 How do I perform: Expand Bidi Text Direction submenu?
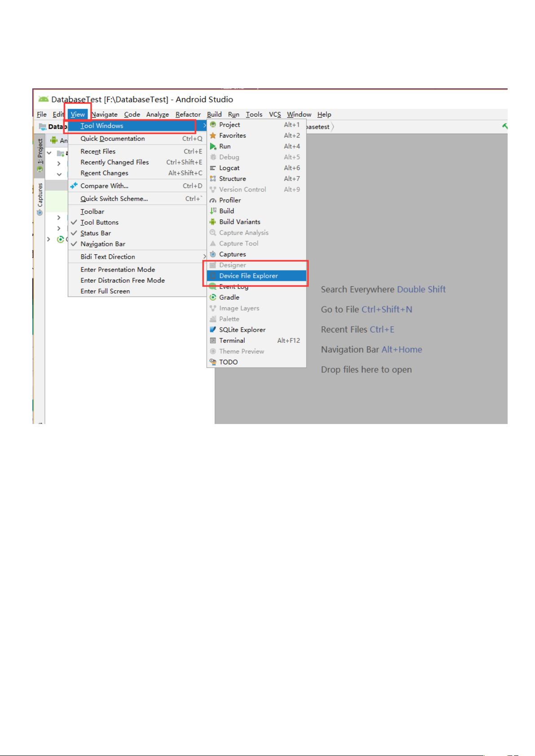pos(136,257)
